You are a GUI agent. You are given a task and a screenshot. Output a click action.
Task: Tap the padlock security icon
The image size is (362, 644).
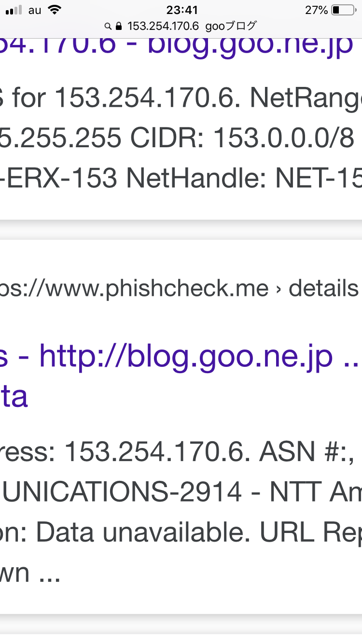[x=118, y=26]
